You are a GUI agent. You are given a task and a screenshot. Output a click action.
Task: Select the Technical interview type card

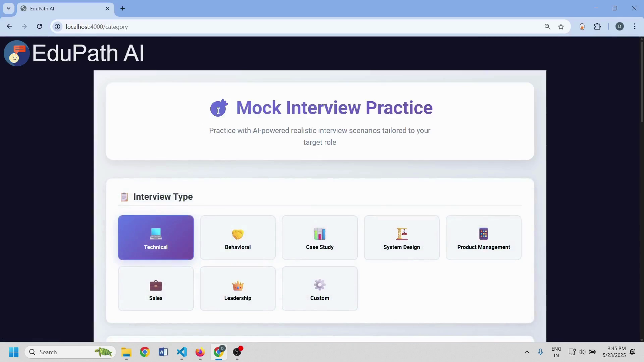point(156,238)
